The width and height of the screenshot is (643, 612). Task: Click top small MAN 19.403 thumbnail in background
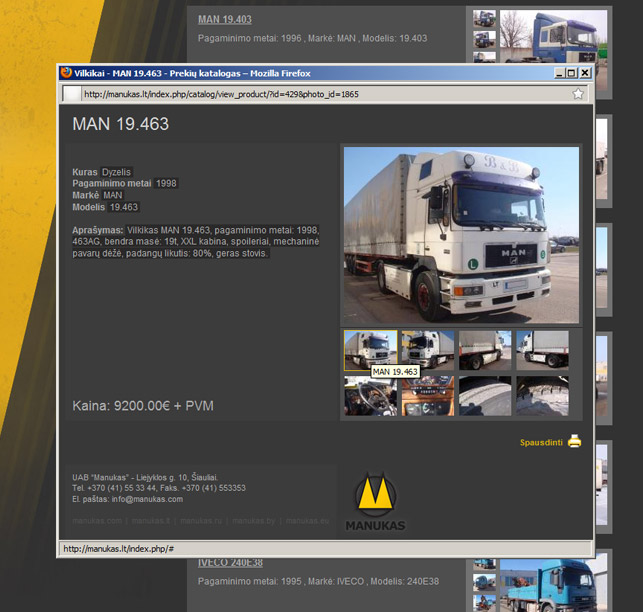484,19
